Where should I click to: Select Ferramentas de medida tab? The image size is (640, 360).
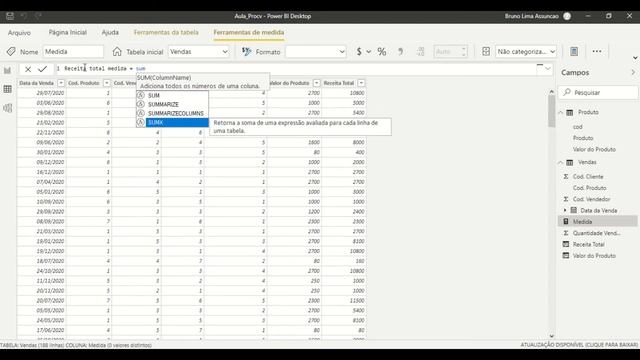pyautogui.click(x=249, y=32)
